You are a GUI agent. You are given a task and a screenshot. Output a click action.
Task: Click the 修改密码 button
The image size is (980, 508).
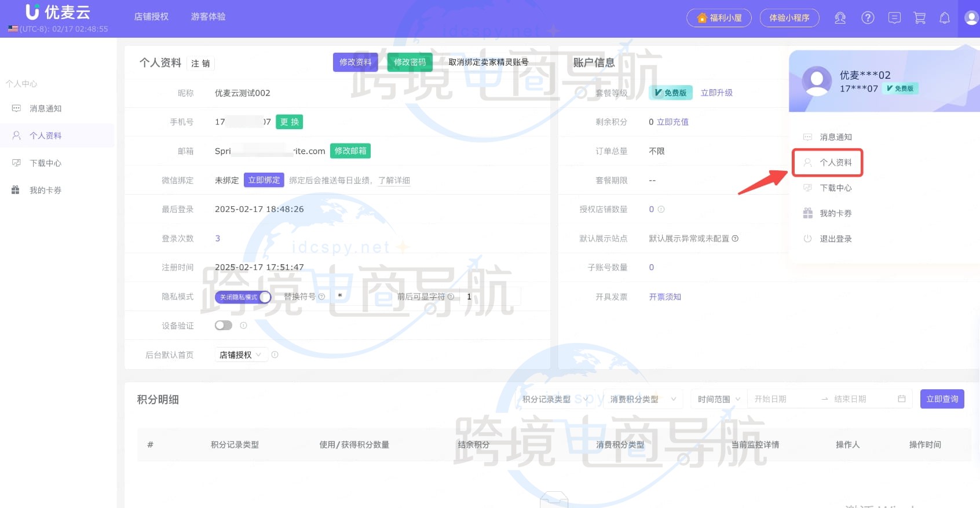pos(409,62)
